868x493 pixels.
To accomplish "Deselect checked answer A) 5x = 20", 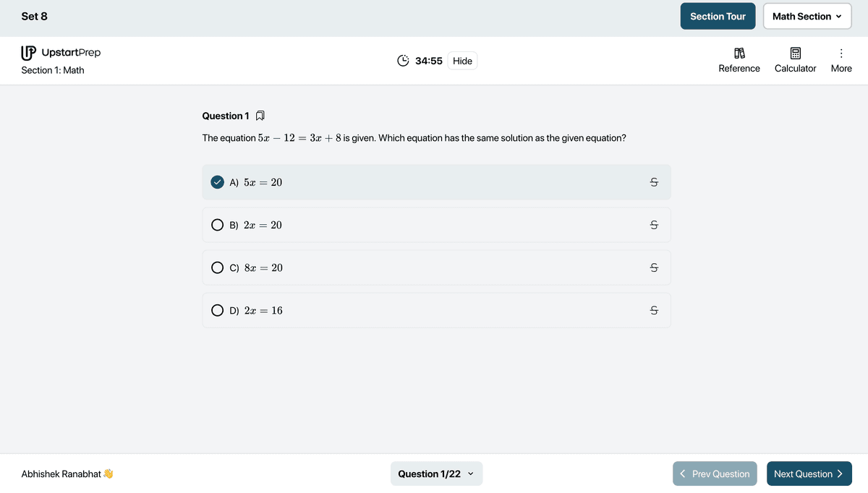I will [217, 182].
